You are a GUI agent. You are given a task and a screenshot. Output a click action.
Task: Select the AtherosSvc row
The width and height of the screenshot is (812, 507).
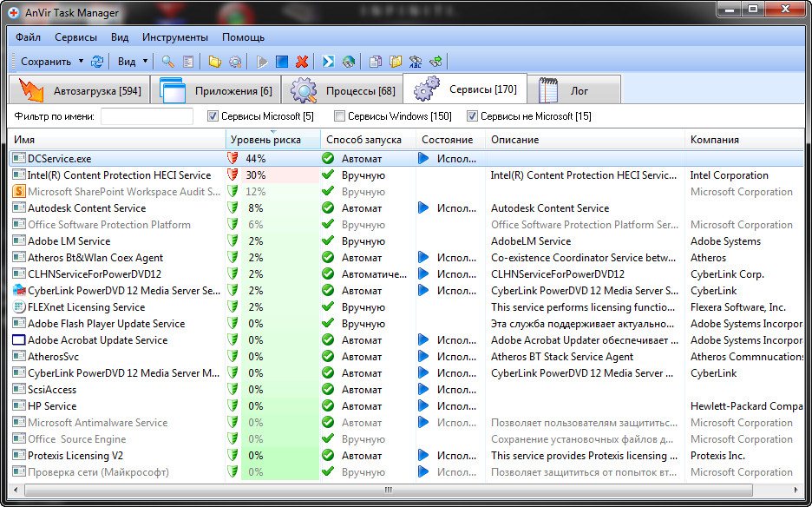(407, 357)
